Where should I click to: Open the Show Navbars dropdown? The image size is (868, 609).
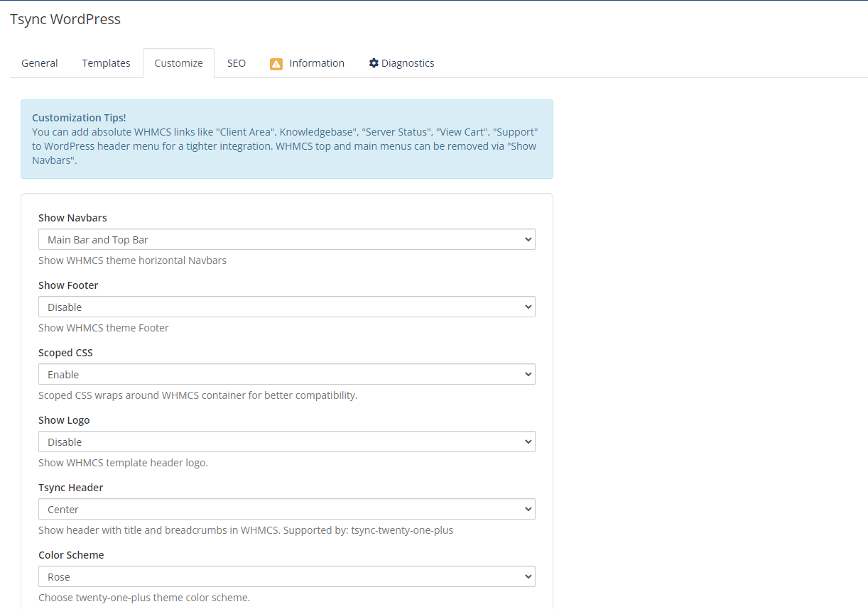click(x=287, y=239)
